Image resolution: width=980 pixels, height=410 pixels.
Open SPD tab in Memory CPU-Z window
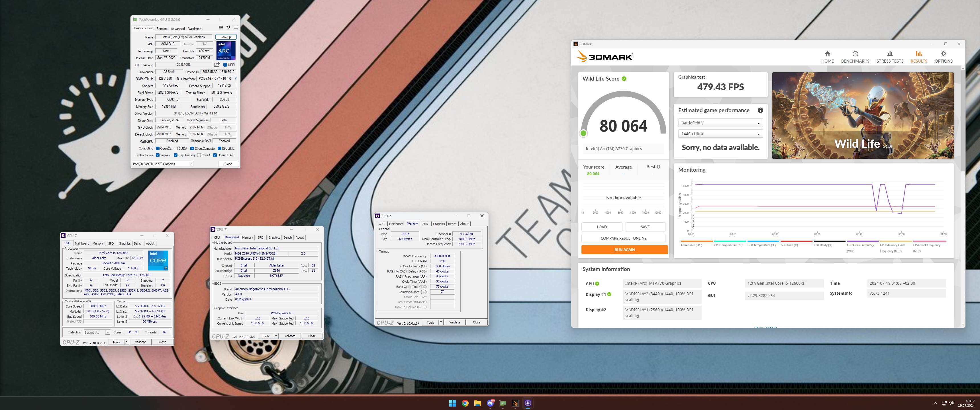tap(425, 224)
